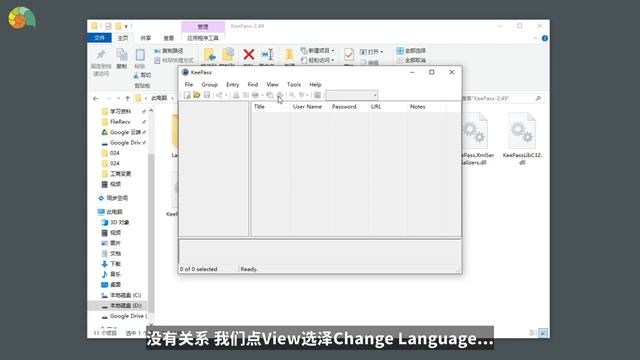This screenshot has width=640, height=360.
Task: Expand the Add Entry dropdown arrow in KeePass
Action: click(226, 95)
